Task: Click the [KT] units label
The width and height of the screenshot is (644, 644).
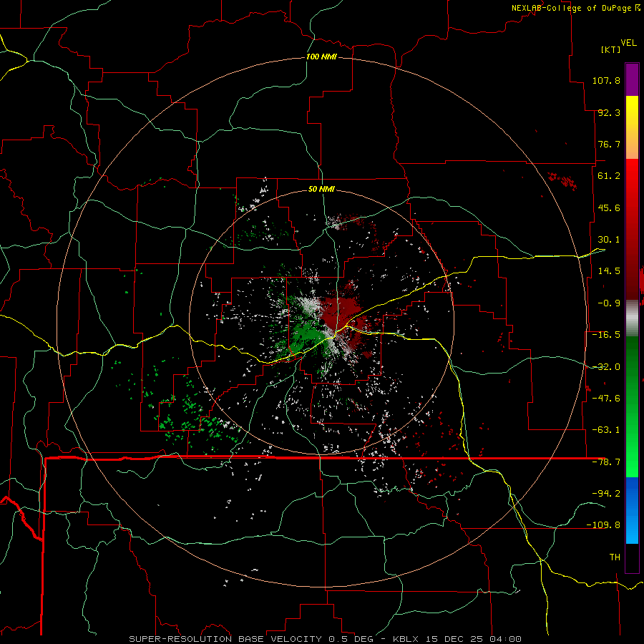Action: click(610, 49)
